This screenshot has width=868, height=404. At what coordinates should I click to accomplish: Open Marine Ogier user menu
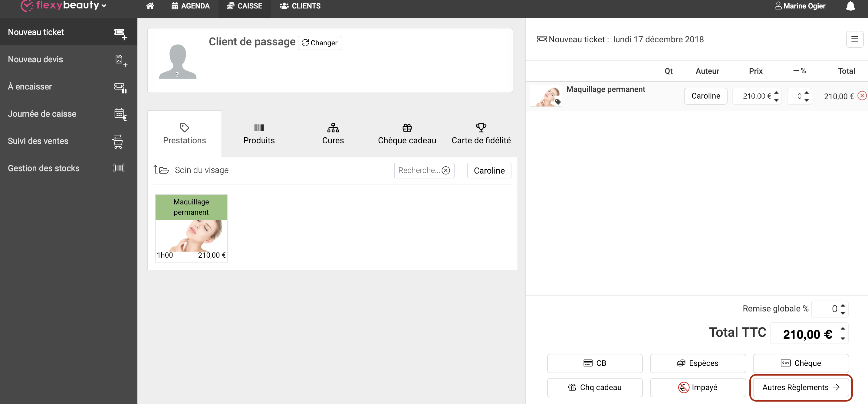coord(800,6)
